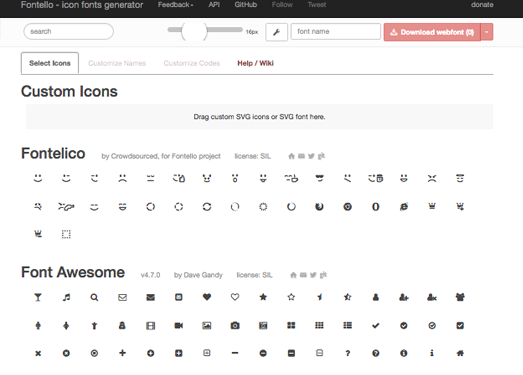Select the magnifier search icon in Font Awesome
This screenshot has height=375, width=523.
94,297
